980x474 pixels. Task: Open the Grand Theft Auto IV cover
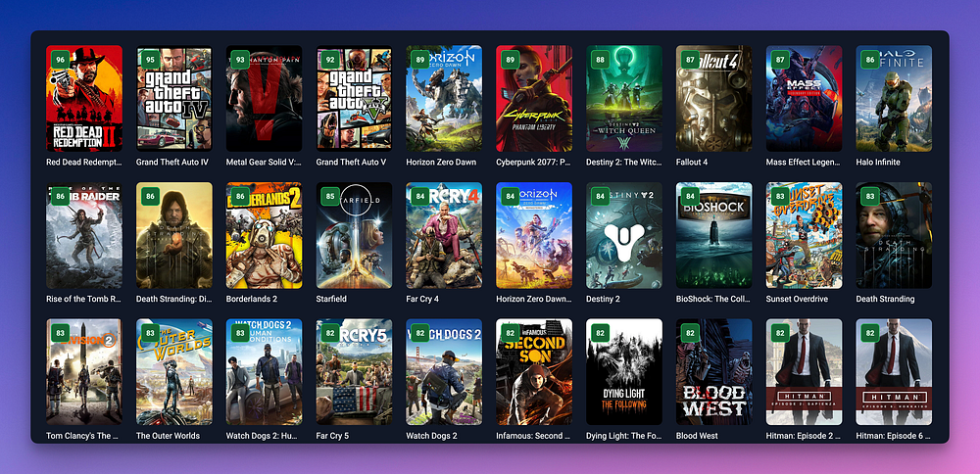pos(174,98)
